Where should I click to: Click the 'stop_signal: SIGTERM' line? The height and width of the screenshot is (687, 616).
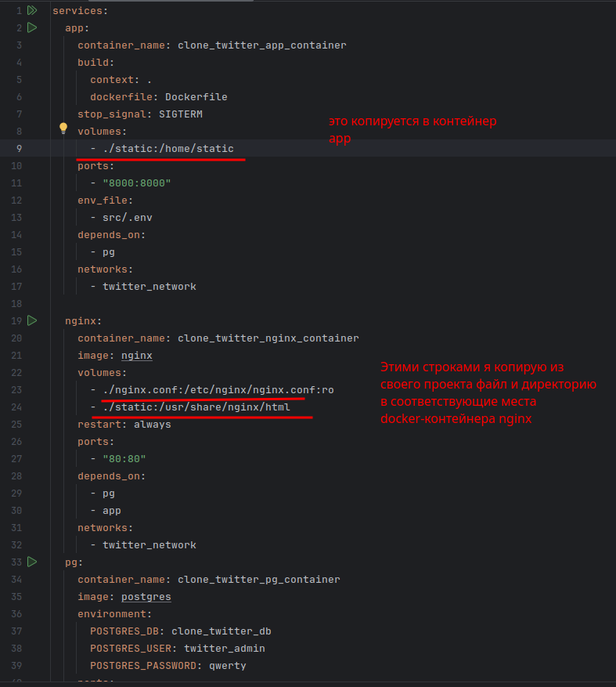[x=140, y=114]
